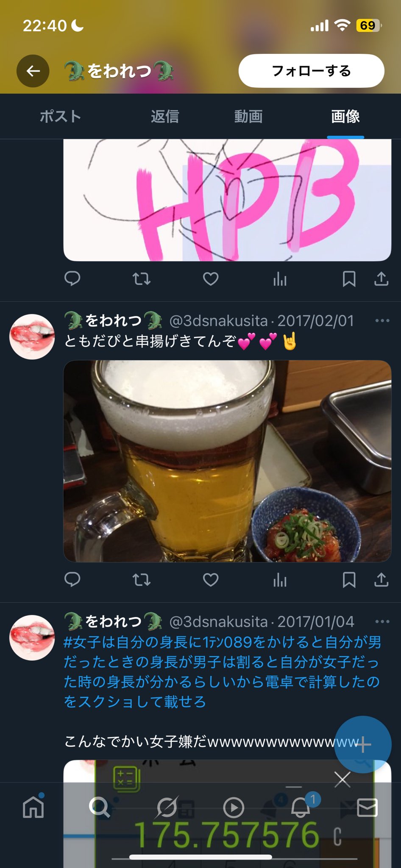Image resolution: width=401 pixels, height=868 pixels.
Task: Tap the back arrow button
Action: click(x=33, y=71)
